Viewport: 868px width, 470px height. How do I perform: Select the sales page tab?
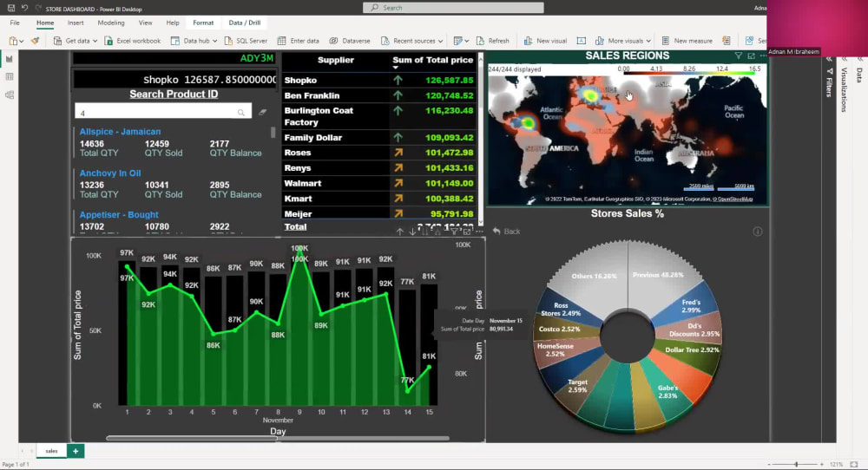coord(51,451)
